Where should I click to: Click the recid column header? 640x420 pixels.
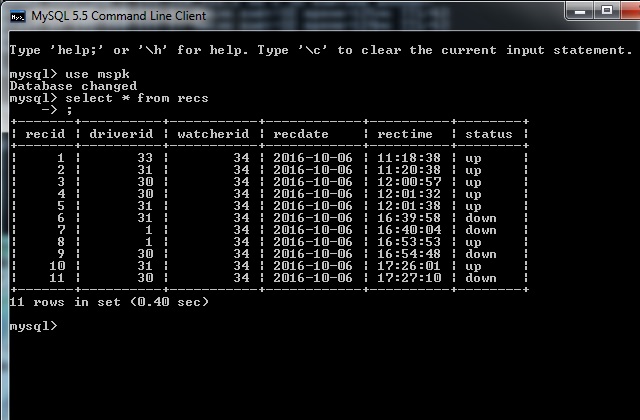45,134
